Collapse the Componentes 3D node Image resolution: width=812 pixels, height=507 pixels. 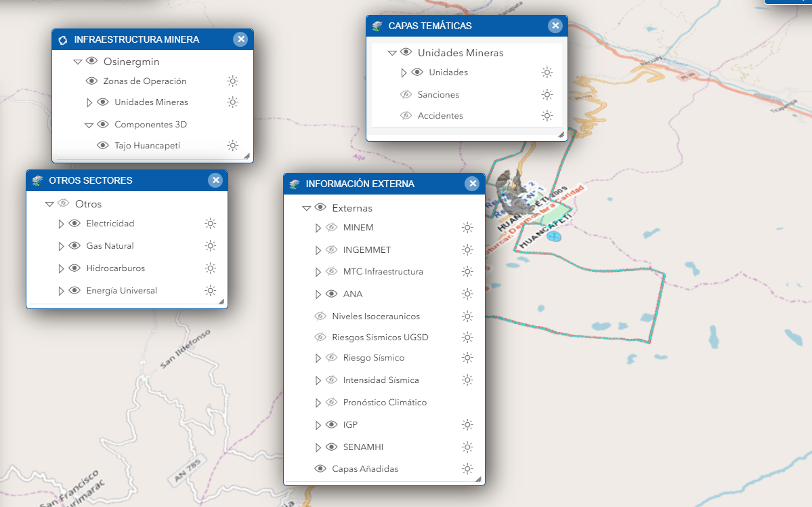[89, 125]
